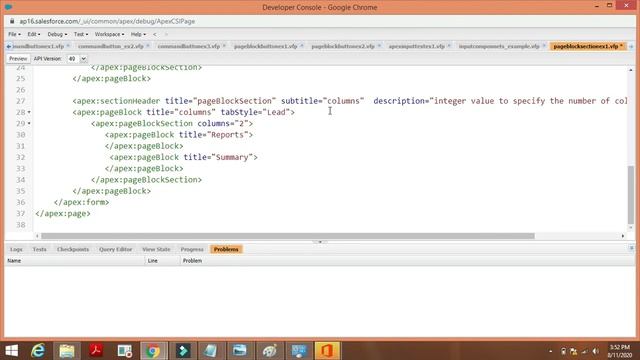
Task: Click the horizontal scrollbar of the code editor
Action: click(288, 236)
